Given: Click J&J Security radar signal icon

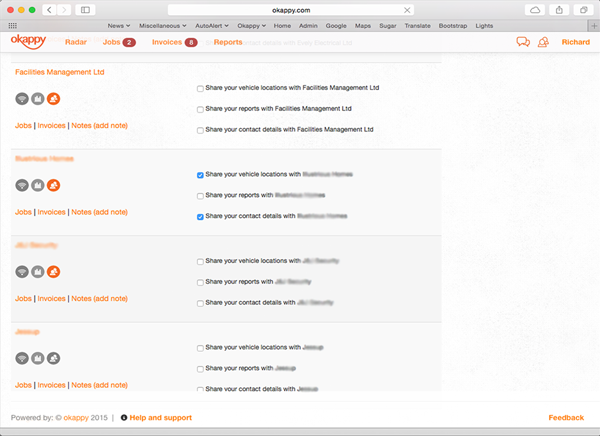Looking at the screenshot, I should [22, 272].
